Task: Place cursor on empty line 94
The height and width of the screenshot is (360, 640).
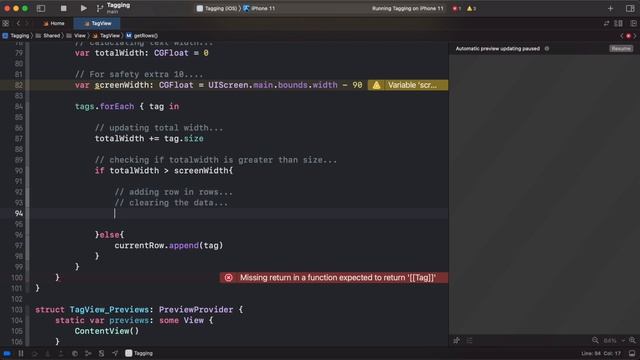Action: [239, 213]
